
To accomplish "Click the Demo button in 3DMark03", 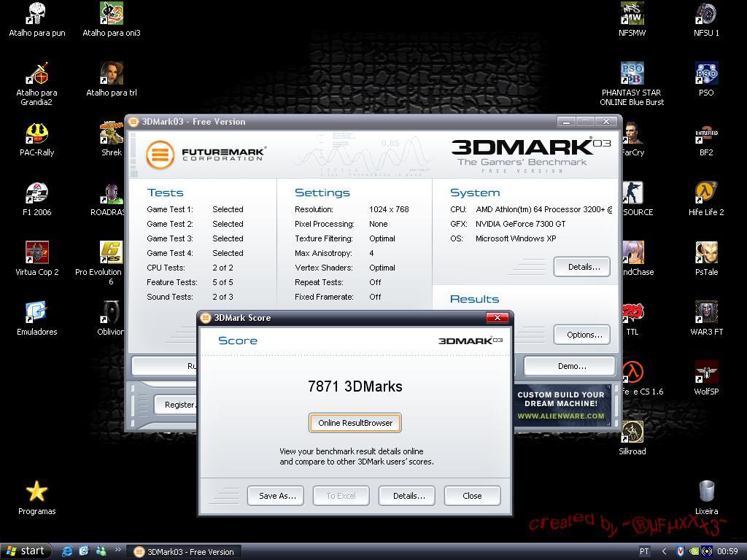I will (570, 366).
